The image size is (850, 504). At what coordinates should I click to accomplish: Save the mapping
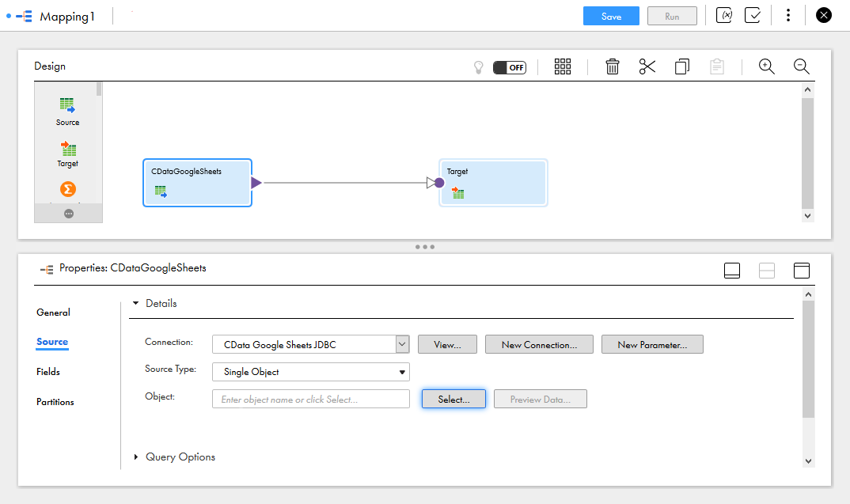[611, 16]
